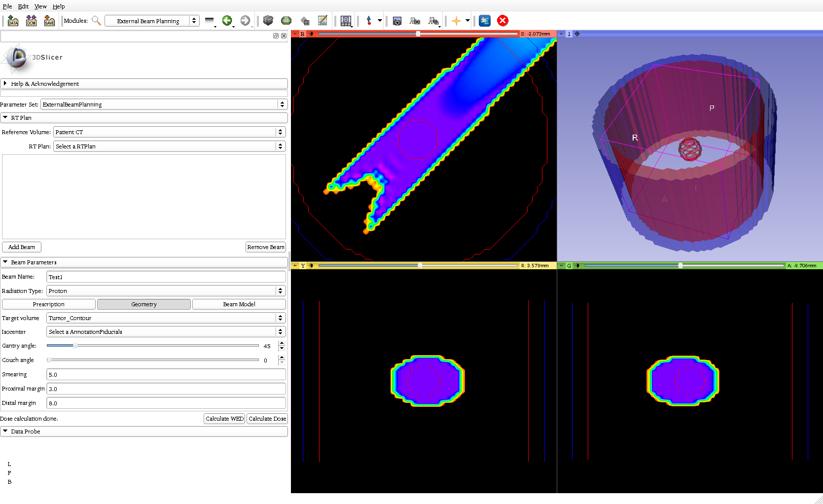Open the DCM DICOM import icon

point(31,21)
